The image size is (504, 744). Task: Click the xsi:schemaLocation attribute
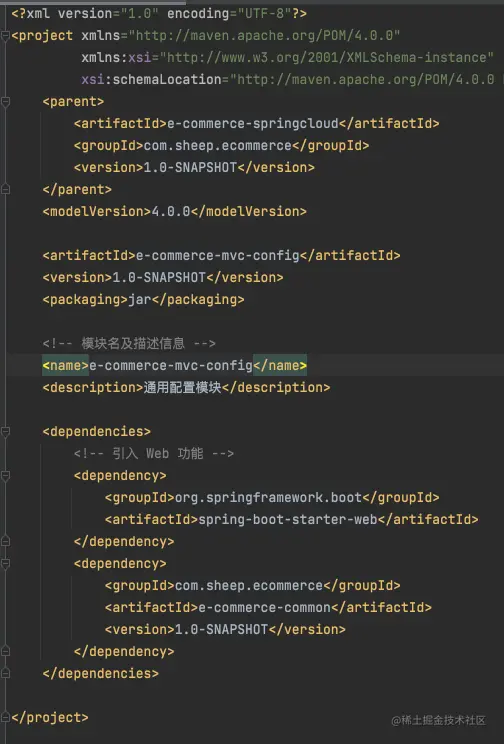151,79
